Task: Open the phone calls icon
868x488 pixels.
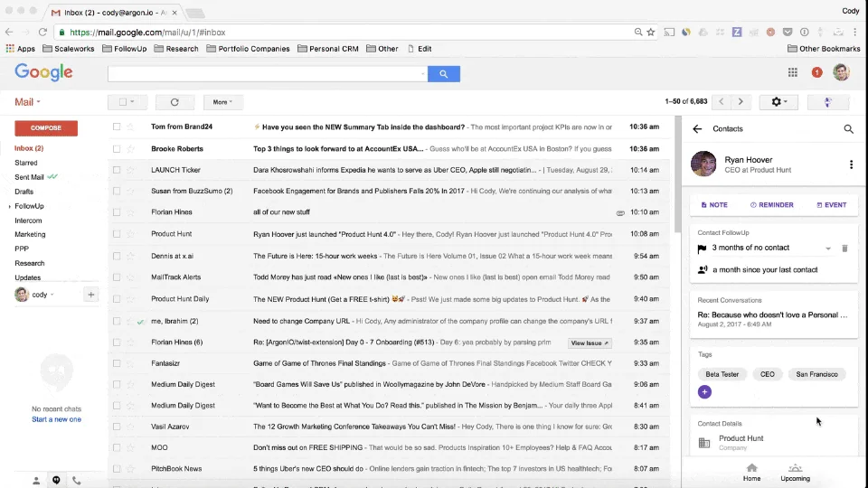Action: point(76,480)
